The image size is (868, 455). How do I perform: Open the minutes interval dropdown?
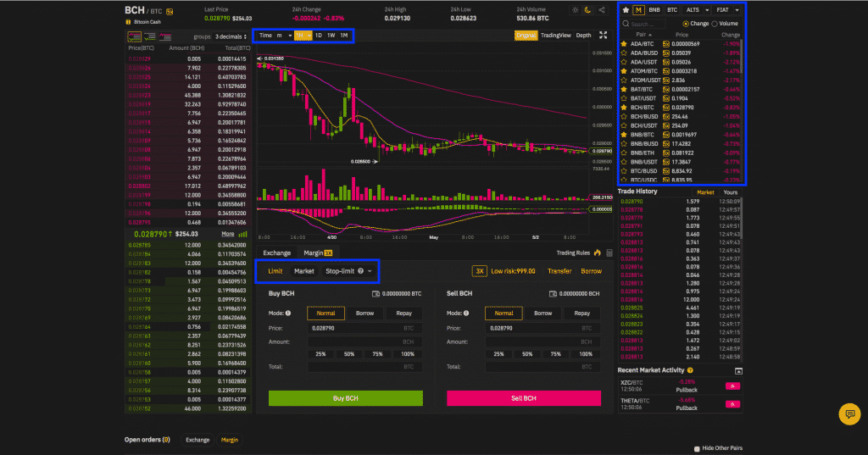[284, 36]
